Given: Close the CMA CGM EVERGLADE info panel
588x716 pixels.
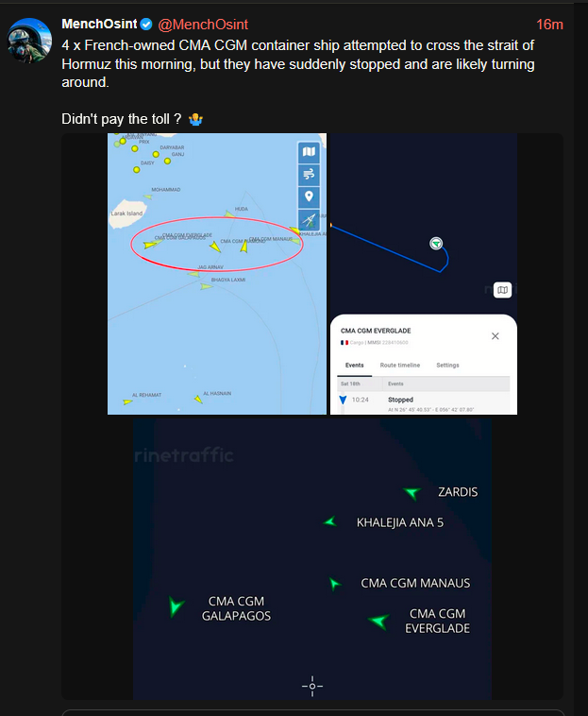Looking at the screenshot, I should tap(495, 336).
